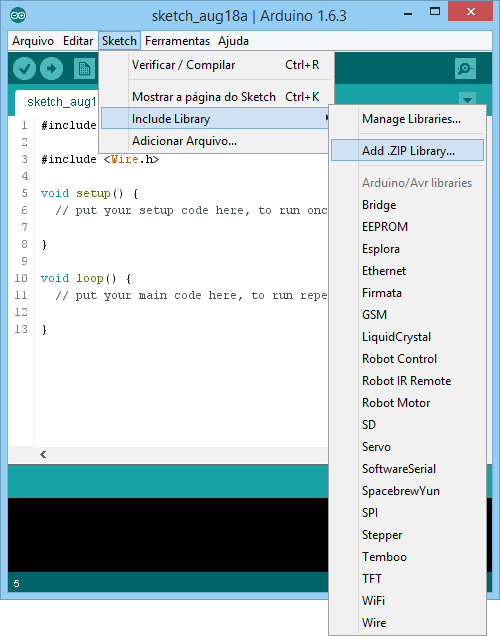500x636 pixels.
Task: Click the #include <Wire.h> line
Action: [100, 159]
